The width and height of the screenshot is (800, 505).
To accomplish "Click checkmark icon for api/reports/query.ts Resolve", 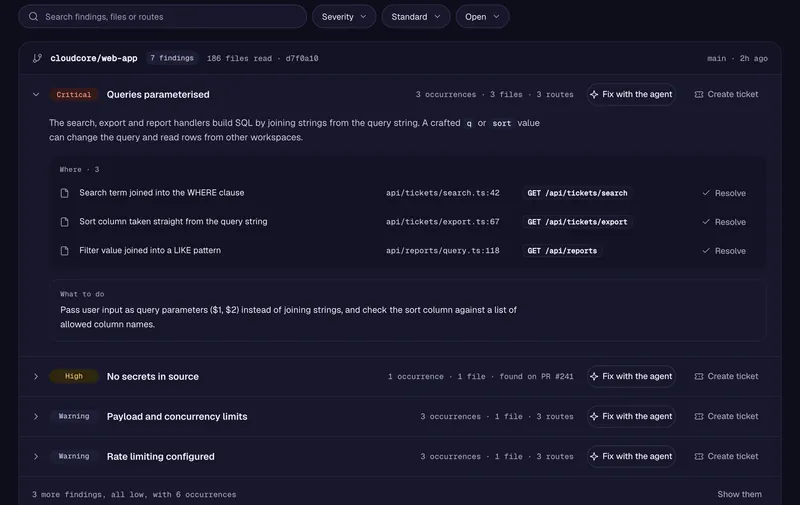I will click(x=706, y=250).
